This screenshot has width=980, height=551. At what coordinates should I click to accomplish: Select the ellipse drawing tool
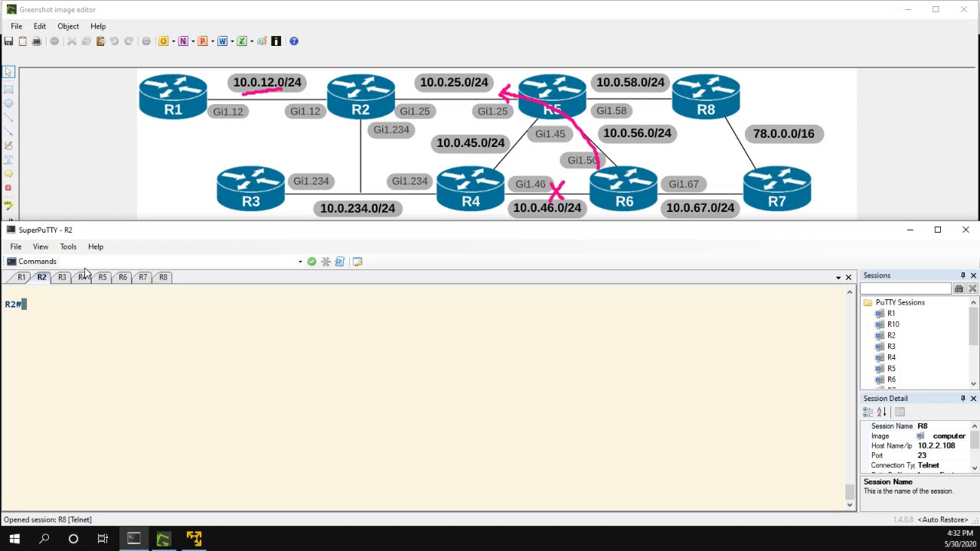tap(8, 103)
